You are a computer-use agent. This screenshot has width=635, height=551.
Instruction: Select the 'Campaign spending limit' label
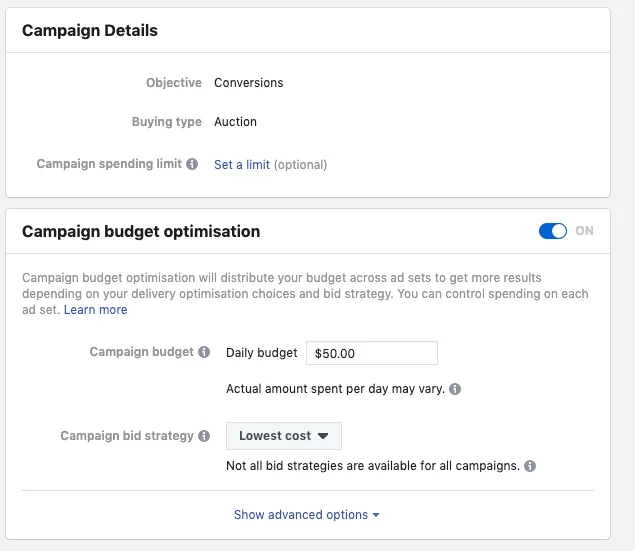[109, 164]
